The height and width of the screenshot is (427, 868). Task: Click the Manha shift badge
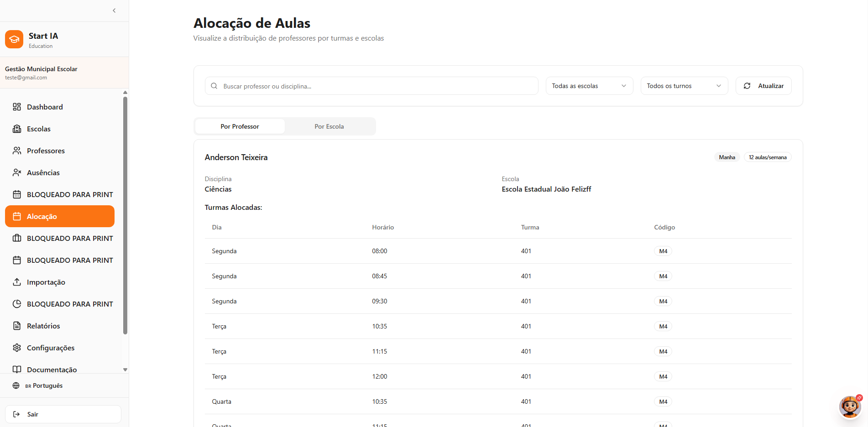(x=727, y=157)
